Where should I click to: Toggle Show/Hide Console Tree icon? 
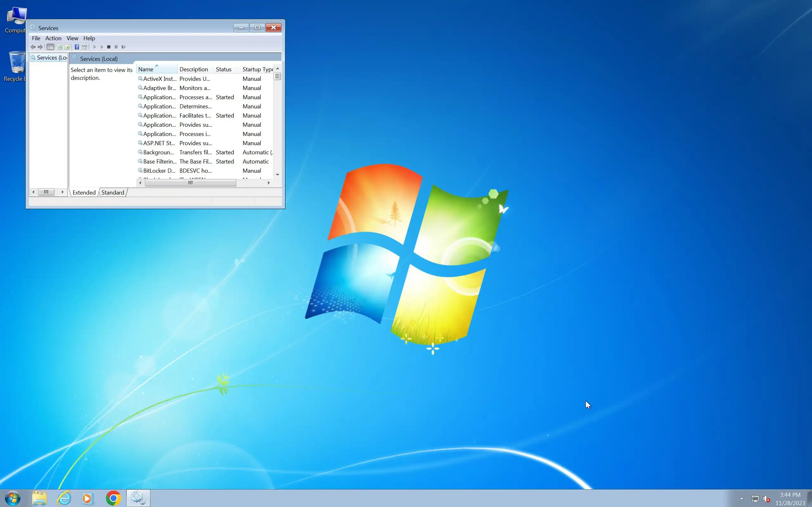tap(50, 47)
